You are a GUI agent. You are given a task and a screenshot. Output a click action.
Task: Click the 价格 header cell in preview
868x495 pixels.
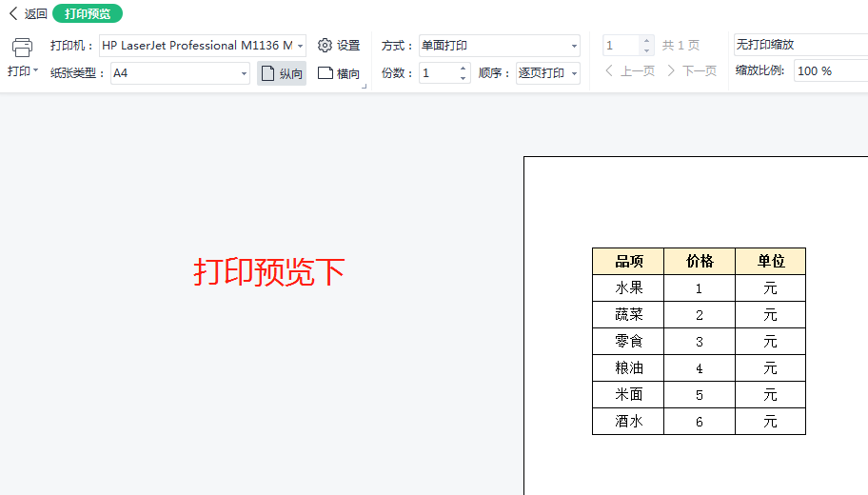click(700, 262)
